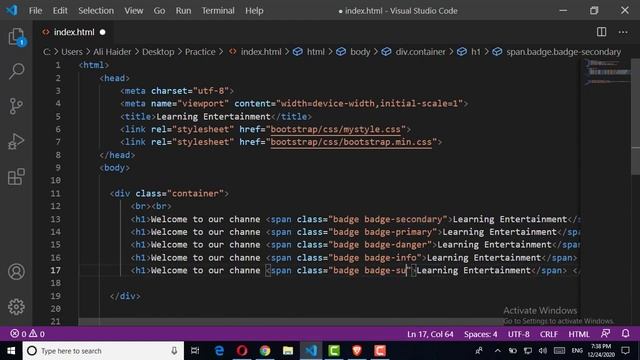Click the errors and warnings status indicator
The height and width of the screenshot is (360, 640).
pyautogui.click(x=27, y=334)
